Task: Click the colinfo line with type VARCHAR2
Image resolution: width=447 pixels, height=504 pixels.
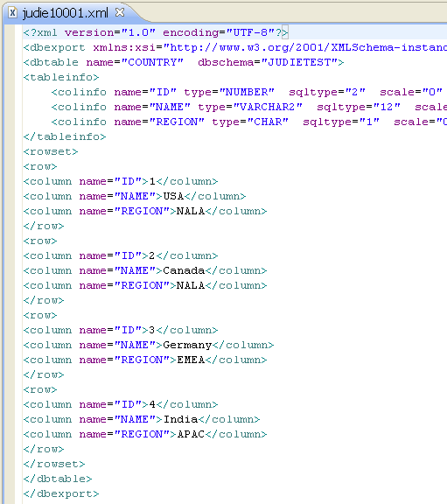Action: (249, 107)
